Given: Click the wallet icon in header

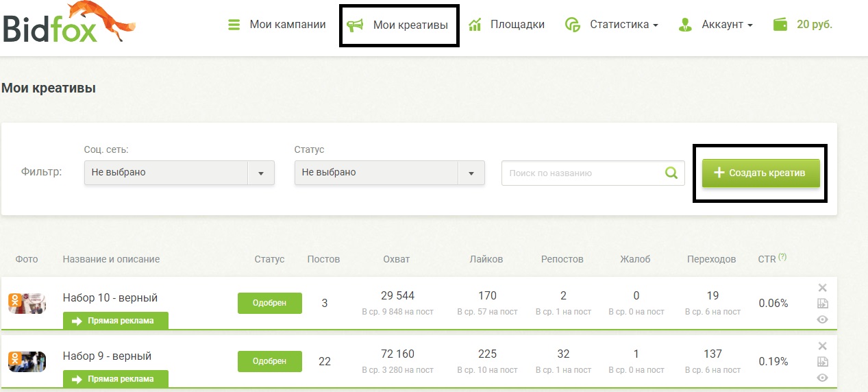Looking at the screenshot, I should [x=780, y=25].
